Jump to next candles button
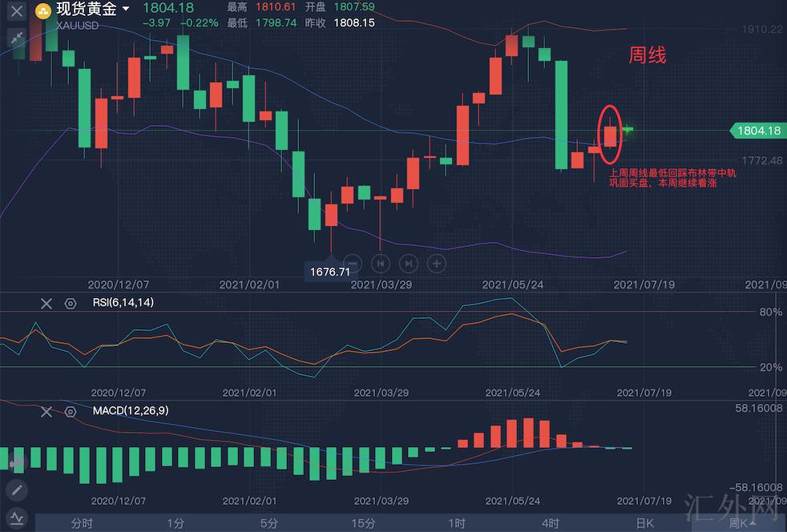This screenshot has height=532, width=787. pyautogui.click(x=409, y=263)
